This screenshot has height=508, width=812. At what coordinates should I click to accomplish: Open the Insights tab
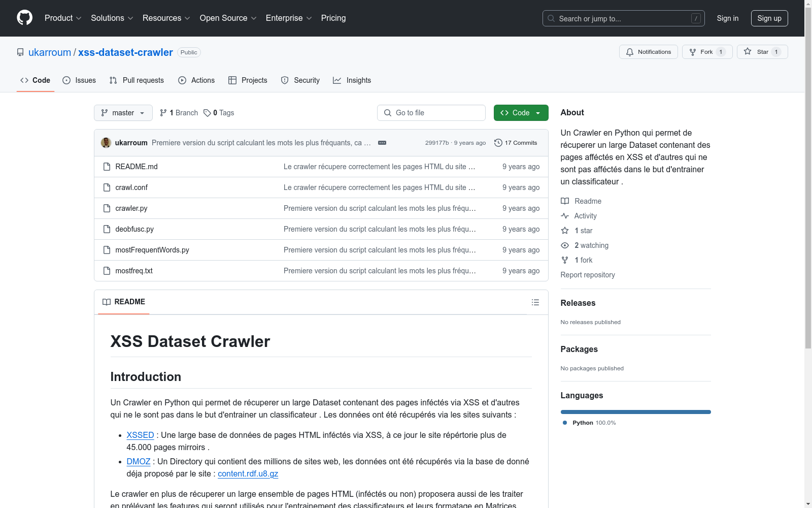pos(352,80)
